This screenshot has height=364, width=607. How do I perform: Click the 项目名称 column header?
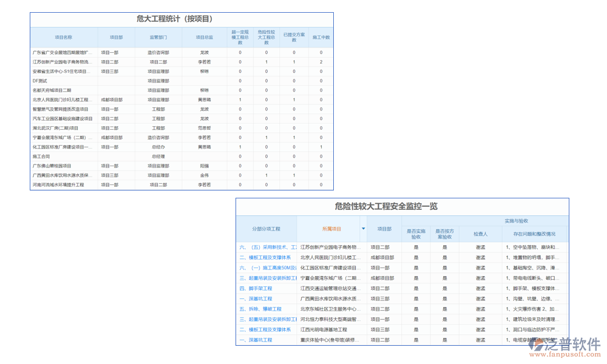64,37
